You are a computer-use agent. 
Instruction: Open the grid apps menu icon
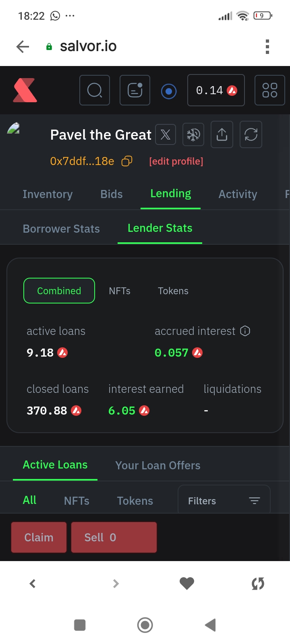[269, 90]
